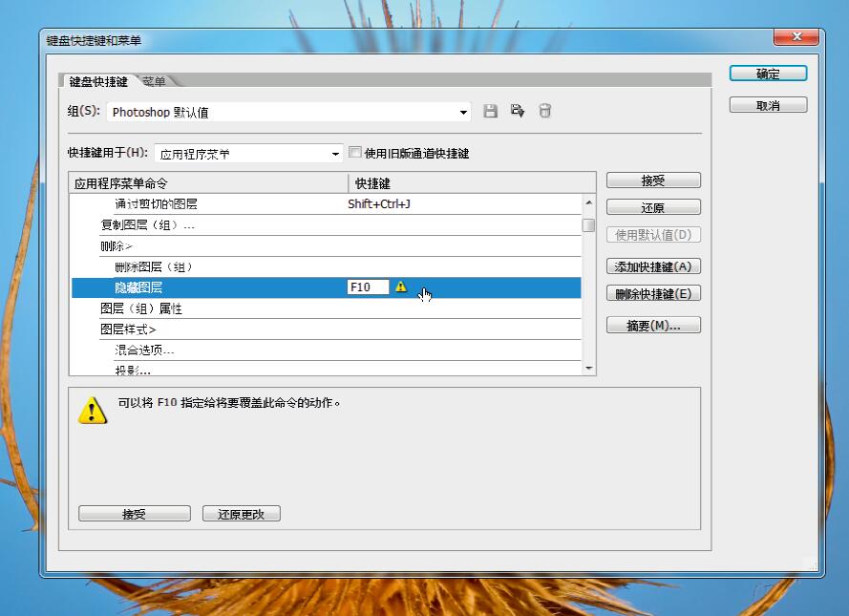Click the warning icon in info area
The image size is (849, 616).
click(92, 413)
